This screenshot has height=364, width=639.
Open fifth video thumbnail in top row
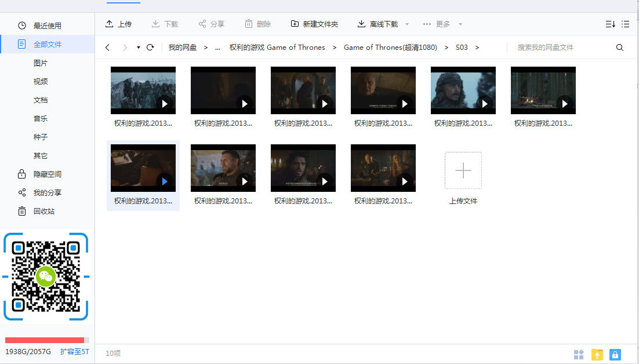point(463,90)
